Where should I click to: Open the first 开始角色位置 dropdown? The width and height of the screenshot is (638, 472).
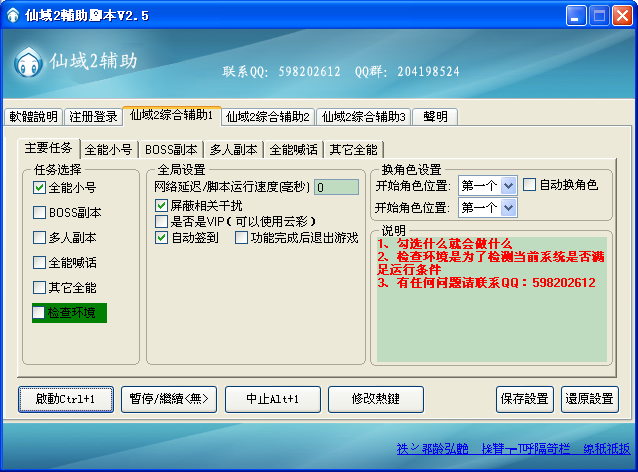(487, 186)
